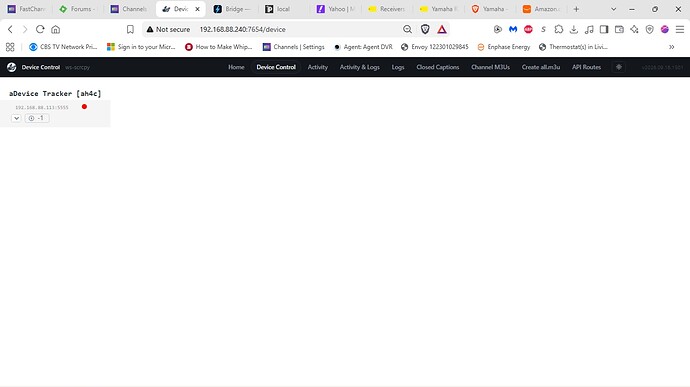The width and height of the screenshot is (690, 387).
Task: Open Thermostat(s) in Living bookmark
Action: tap(573, 47)
